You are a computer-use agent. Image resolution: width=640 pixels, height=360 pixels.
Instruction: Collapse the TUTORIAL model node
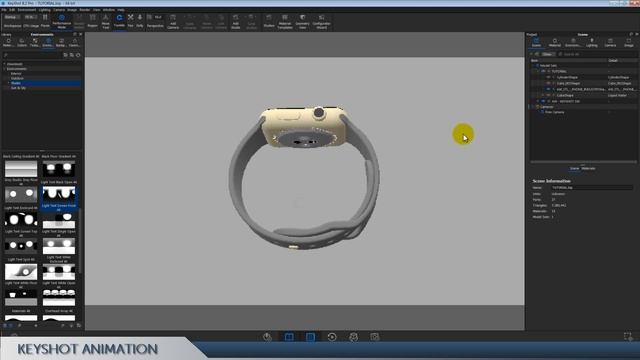(x=538, y=71)
